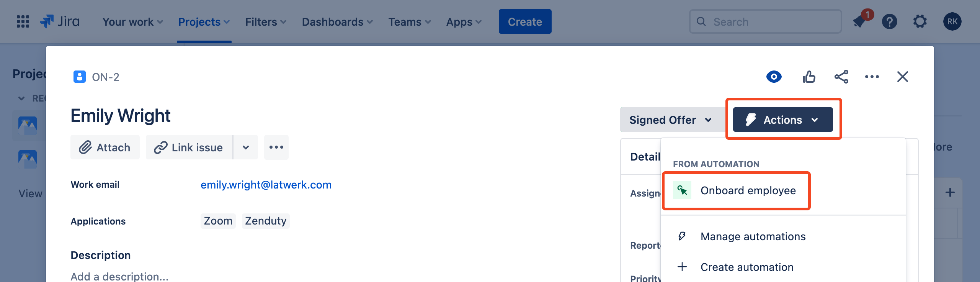Click the lightning bolt icon in Actions
The image size is (980, 282).
751,120
